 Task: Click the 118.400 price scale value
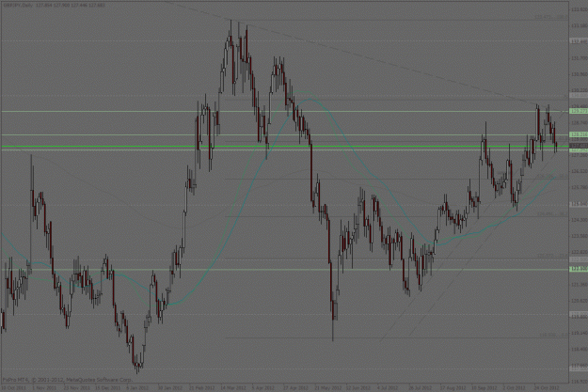tap(579, 349)
